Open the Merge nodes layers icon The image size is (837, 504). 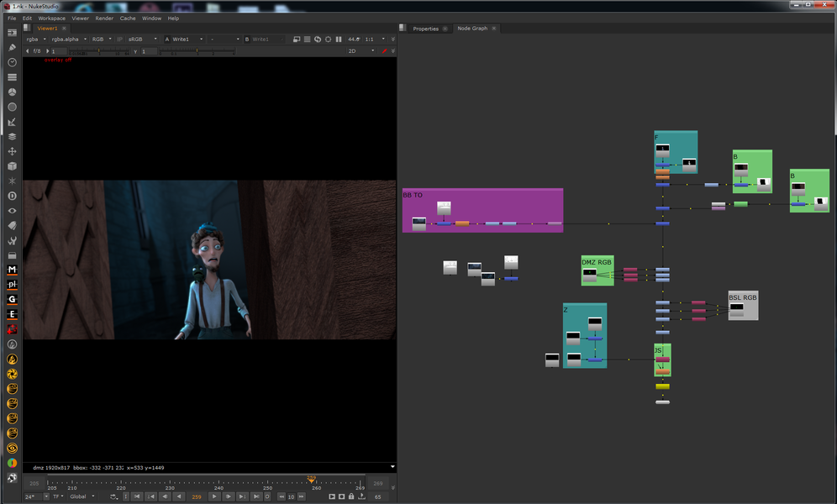[12, 137]
